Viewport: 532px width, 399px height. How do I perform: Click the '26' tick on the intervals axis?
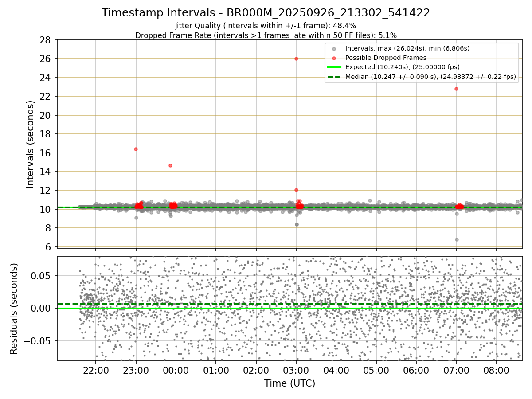(45, 59)
